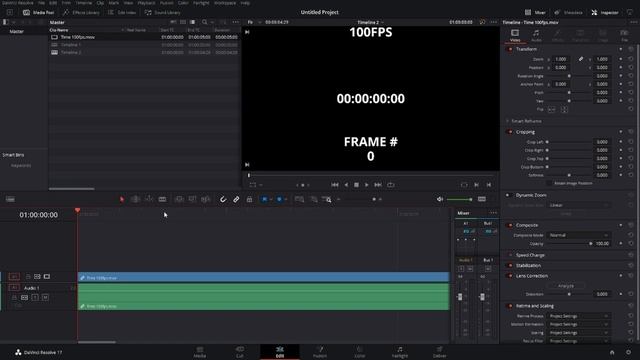The height and width of the screenshot is (360, 640).
Task: Go to the Fairlight page
Action: click(x=400, y=352)
